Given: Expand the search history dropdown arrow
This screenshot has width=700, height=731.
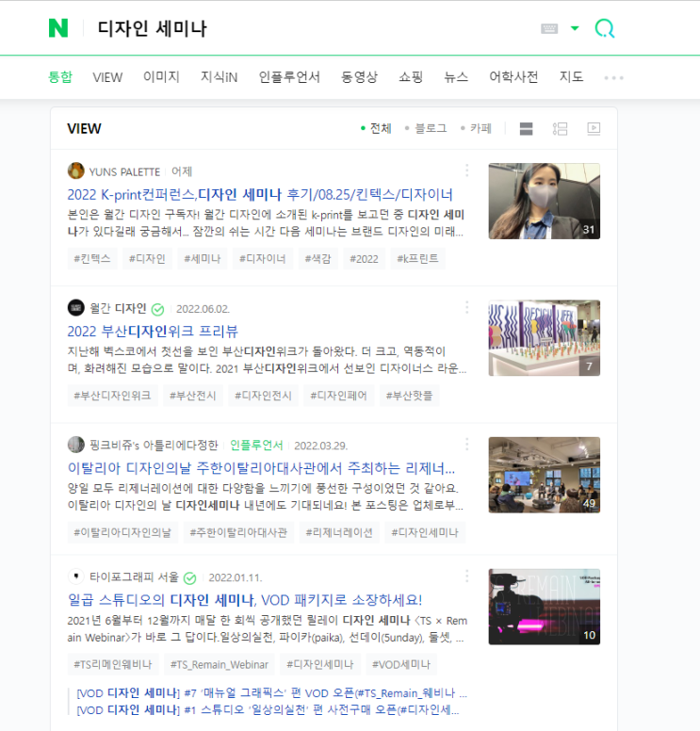Looking at the screenshot, I should pos(575,28).
